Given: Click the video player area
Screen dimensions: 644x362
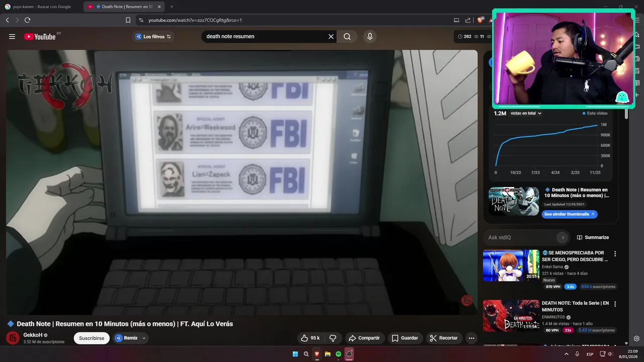Looking at the screenshot, I should pyautogui.click(x=242, y=183).
